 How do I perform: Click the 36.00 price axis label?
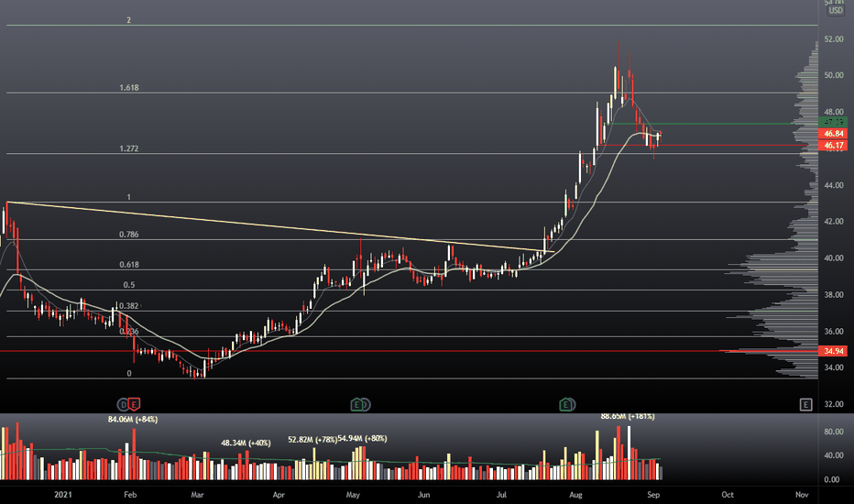pyautogui.click(x=834, y=332)
